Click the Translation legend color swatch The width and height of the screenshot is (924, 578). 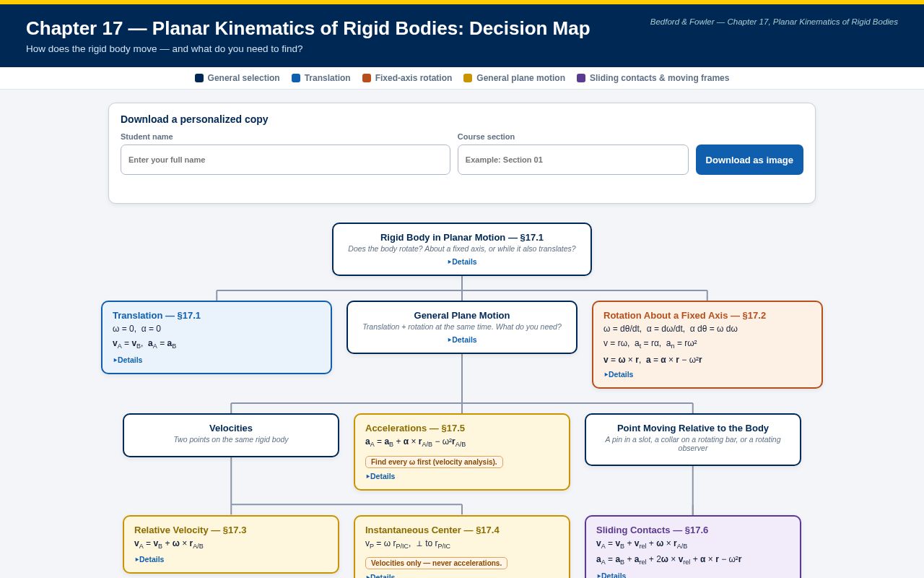(296, 78)
